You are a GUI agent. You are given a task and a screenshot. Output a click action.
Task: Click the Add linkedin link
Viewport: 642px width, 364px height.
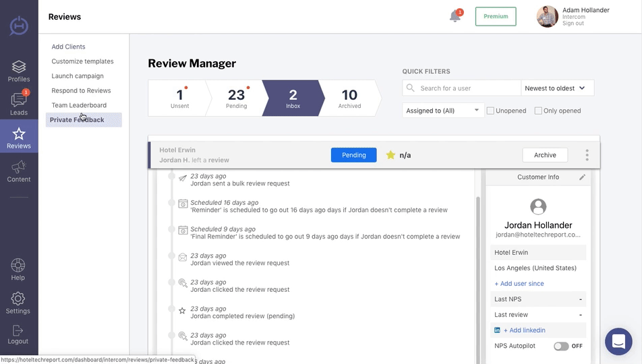[525, 330]
